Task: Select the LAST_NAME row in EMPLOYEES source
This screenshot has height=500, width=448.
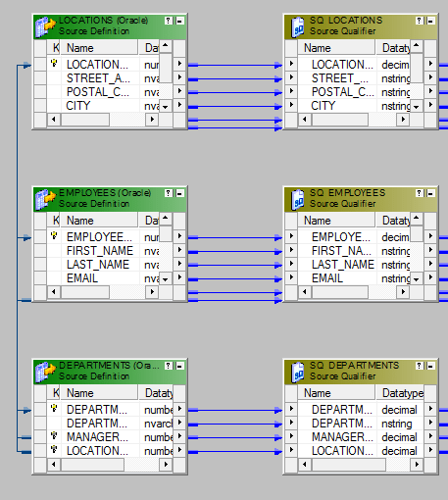Action: 103,265
